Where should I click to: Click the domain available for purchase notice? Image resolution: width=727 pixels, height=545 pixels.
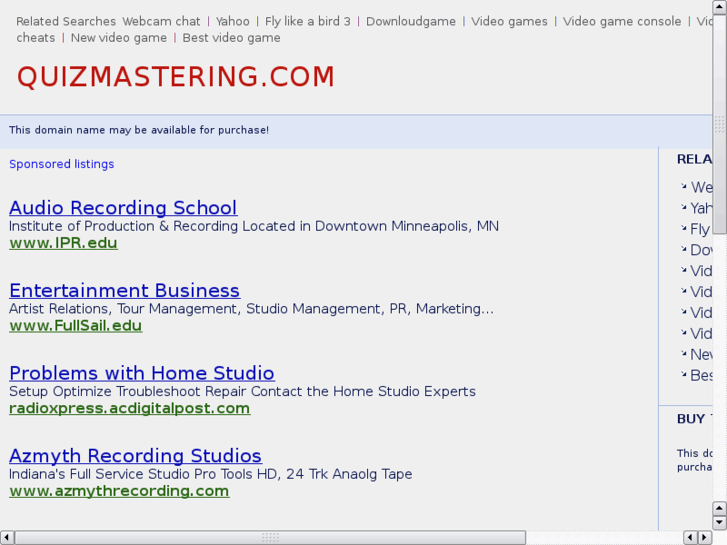click(139, 130)
